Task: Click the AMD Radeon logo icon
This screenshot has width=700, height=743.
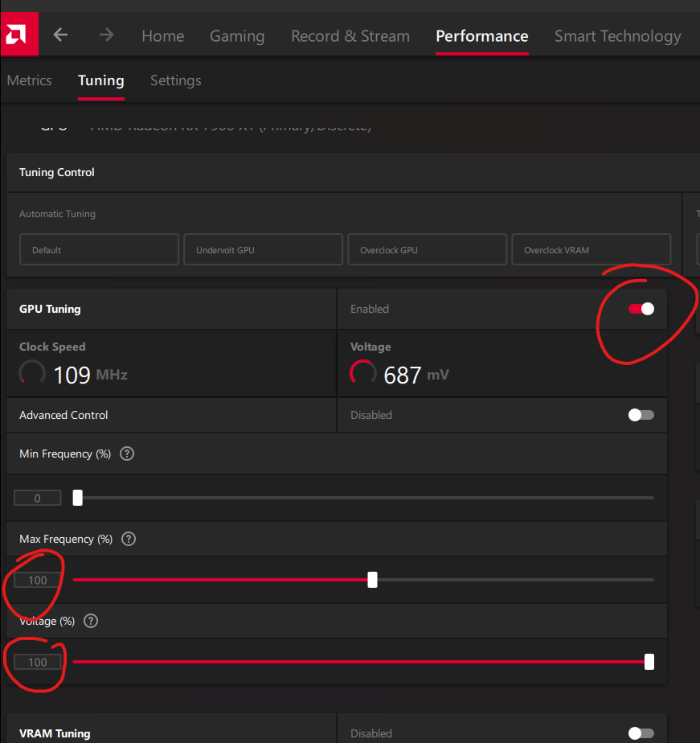Action: tap(18, 34)
